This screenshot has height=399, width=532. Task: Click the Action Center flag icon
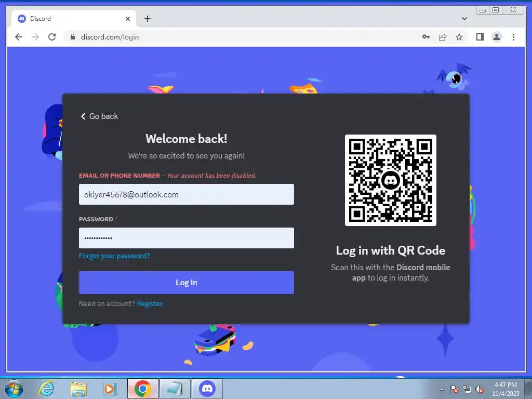(455, 389)
